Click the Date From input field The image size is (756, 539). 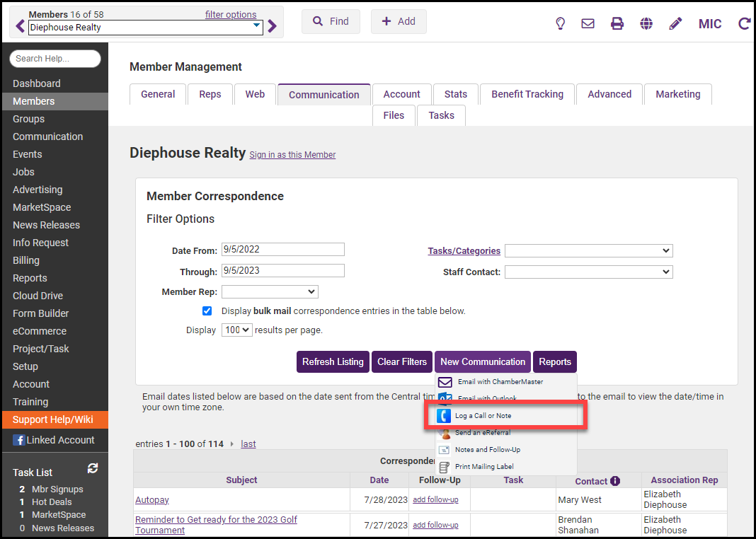(x=282, y=249)
